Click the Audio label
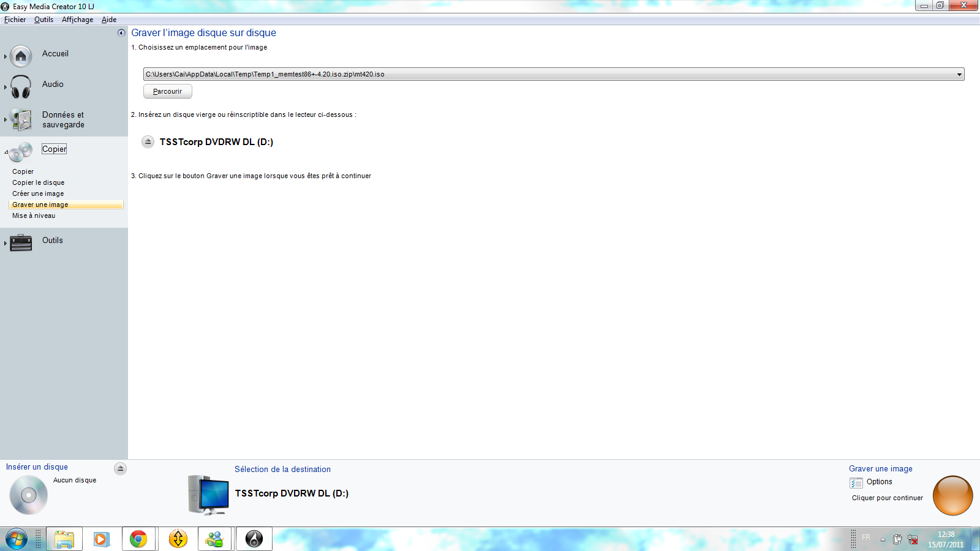This screenshot has width=980, height=551. [x=53, y=84]
